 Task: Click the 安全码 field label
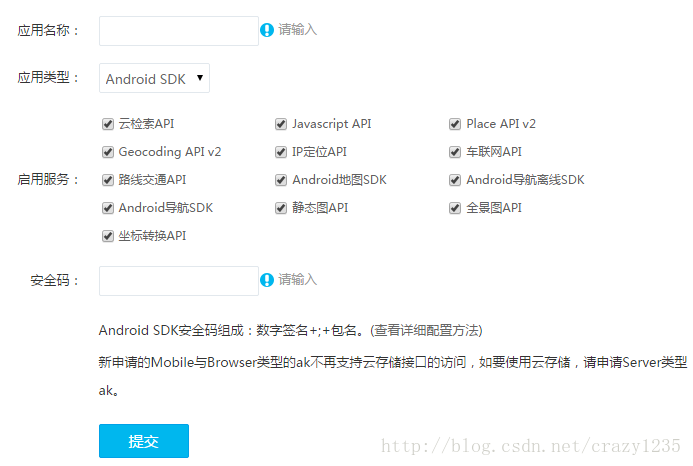(x=54, y=280)
